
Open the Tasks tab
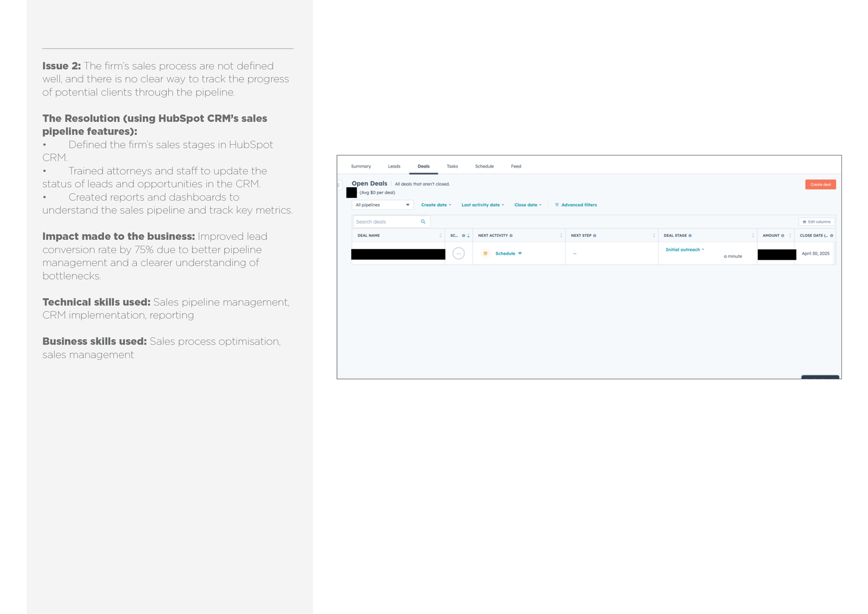pos(452,167)
